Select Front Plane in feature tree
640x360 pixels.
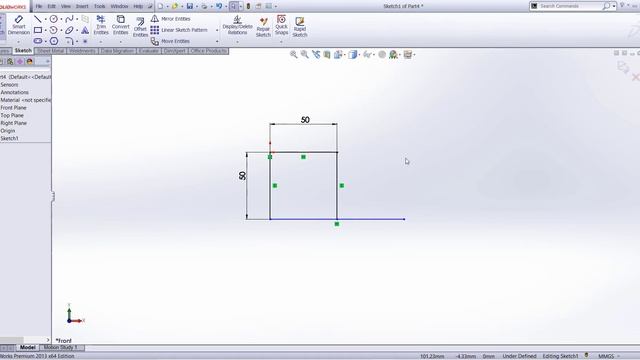(x=13, y=108)
